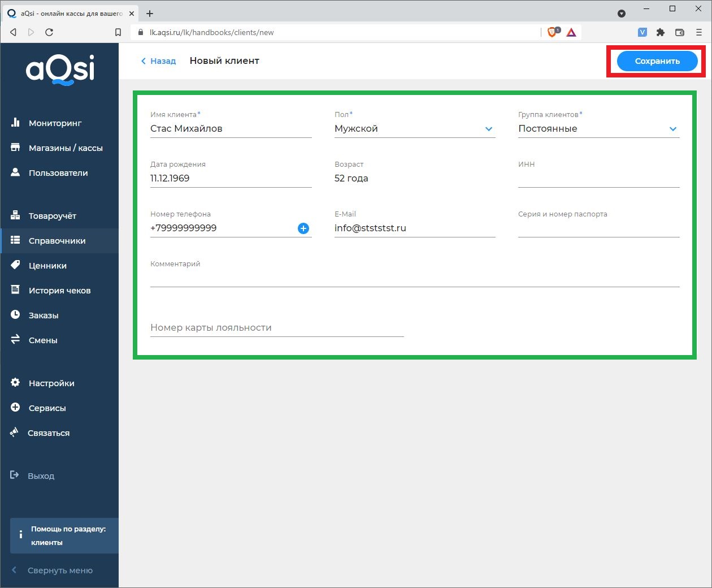712x588 pixels.
Task: Click the Номер карты лояльности field
Action: [276, 328]
